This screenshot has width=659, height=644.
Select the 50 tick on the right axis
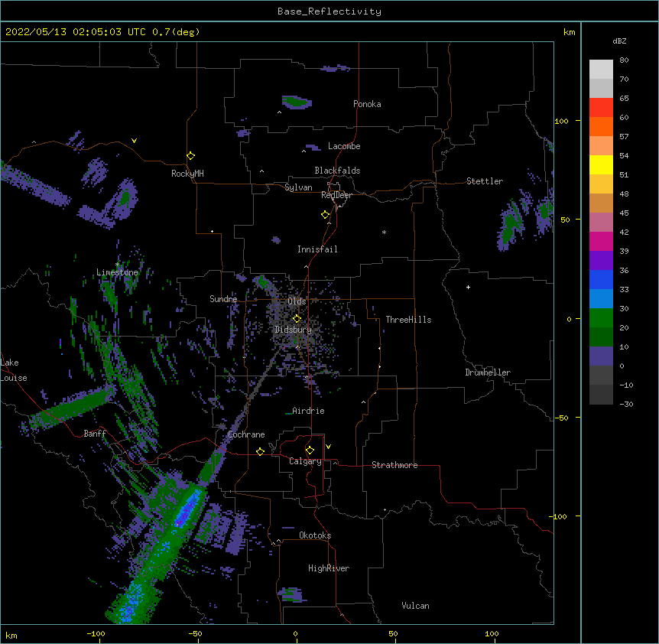(x=565, y=220)
